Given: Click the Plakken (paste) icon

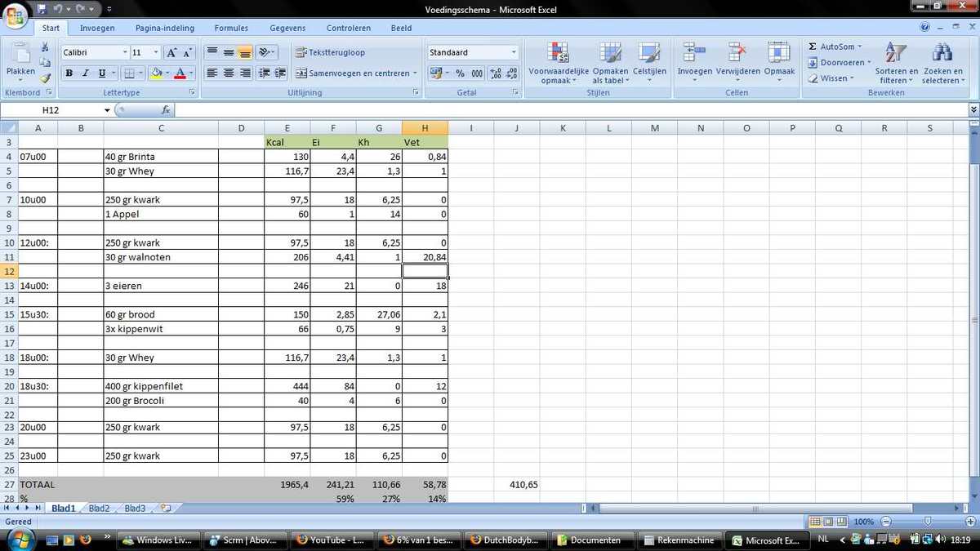Looking at the screenshot, I should click(20, 56).
